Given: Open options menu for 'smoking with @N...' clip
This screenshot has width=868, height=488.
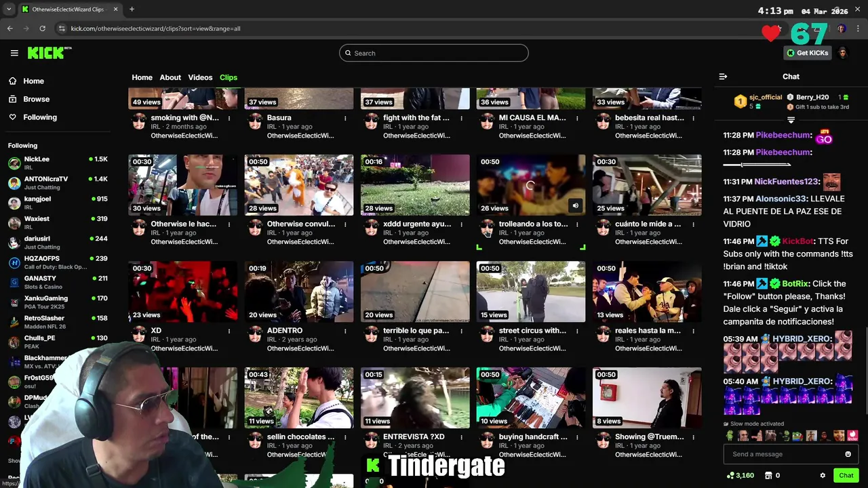Looking at the screenshot, I should tap(229, 118).
